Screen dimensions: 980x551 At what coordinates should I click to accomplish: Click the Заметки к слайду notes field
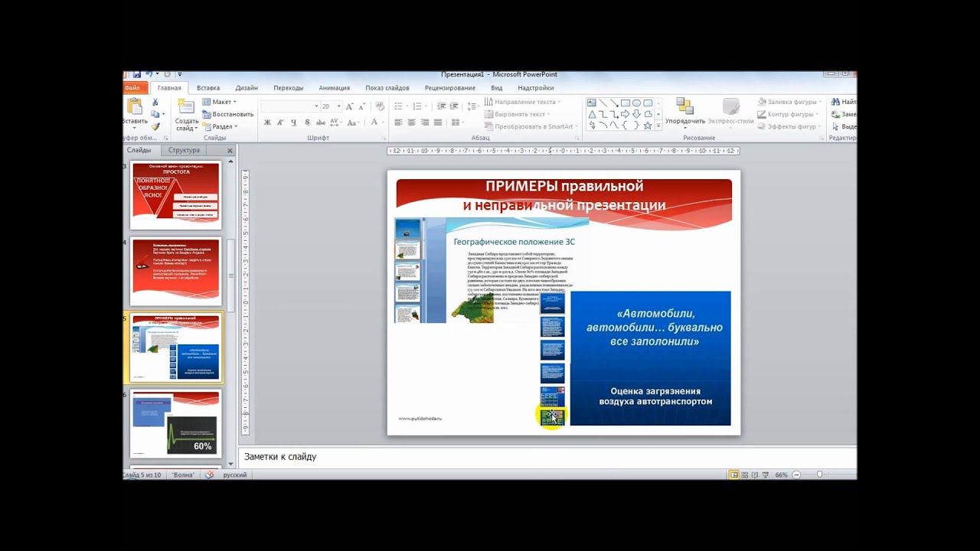[547, 457]
